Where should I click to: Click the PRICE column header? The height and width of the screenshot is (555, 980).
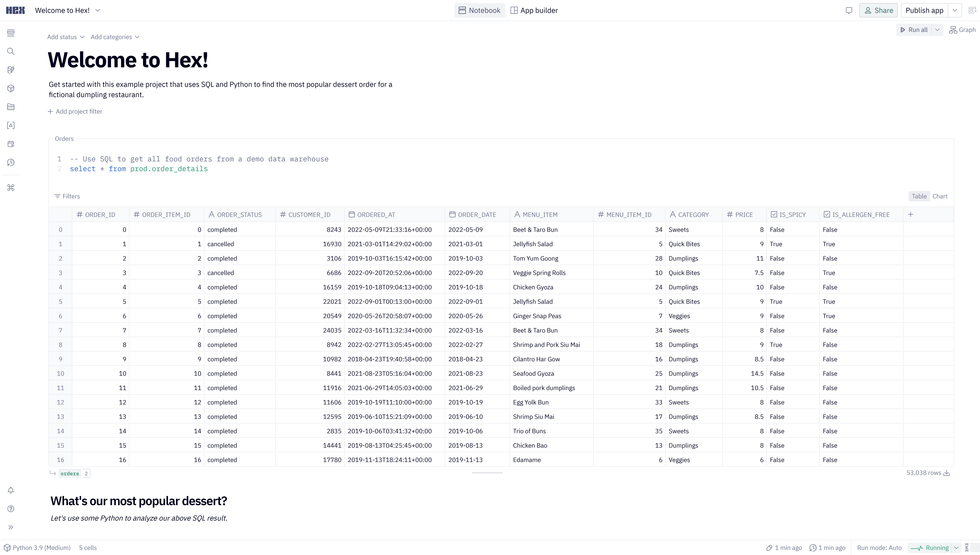[744, 215]
